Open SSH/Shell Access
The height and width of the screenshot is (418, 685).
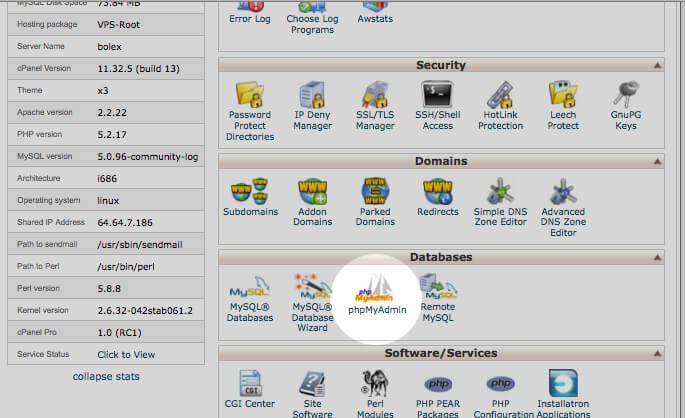click(438, 106)
